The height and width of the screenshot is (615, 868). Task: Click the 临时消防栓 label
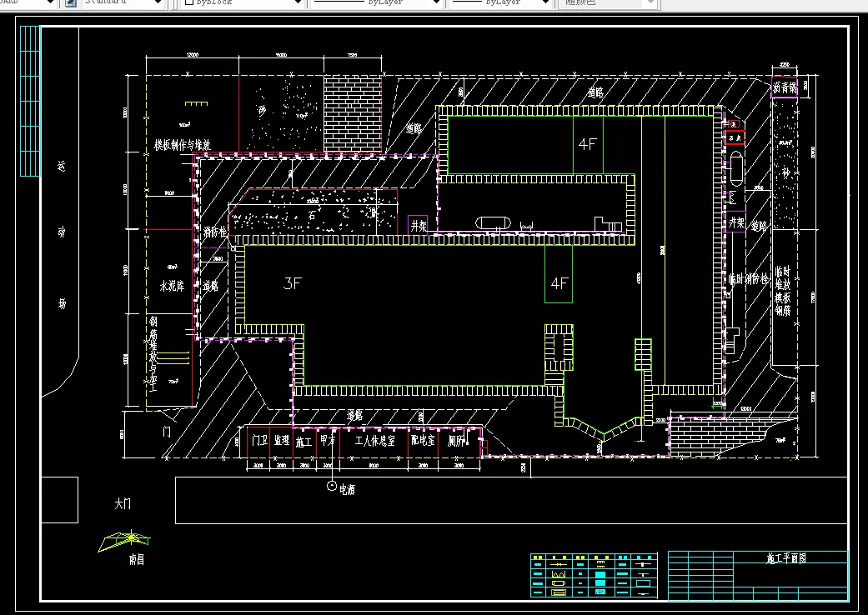[x=749, y=279]
